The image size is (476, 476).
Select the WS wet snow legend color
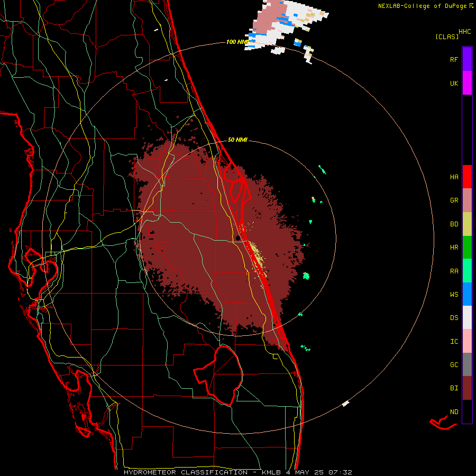click(x=467, y=294)
